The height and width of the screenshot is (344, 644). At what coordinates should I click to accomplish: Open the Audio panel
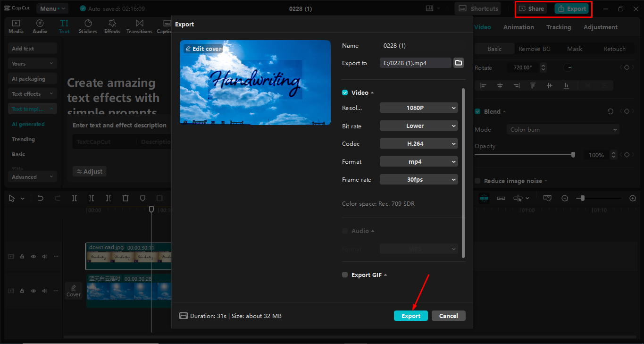pos(40,26)
